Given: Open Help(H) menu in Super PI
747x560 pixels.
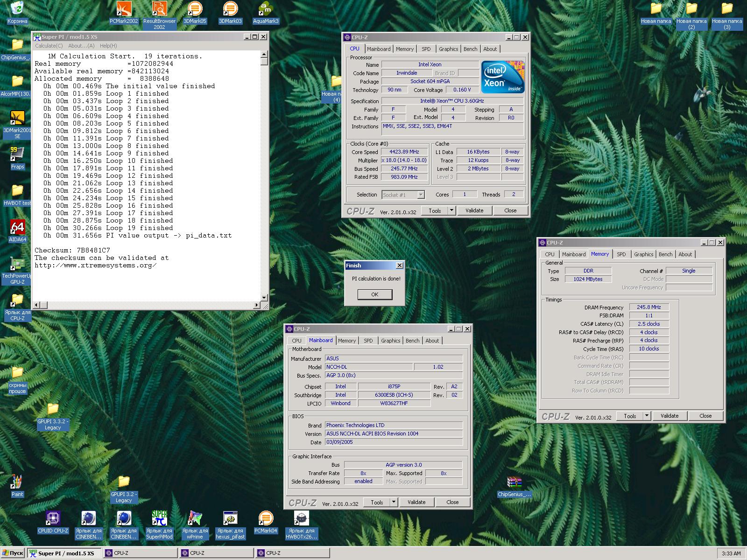Looking at the screenshot, I should (x=108, y=46).
